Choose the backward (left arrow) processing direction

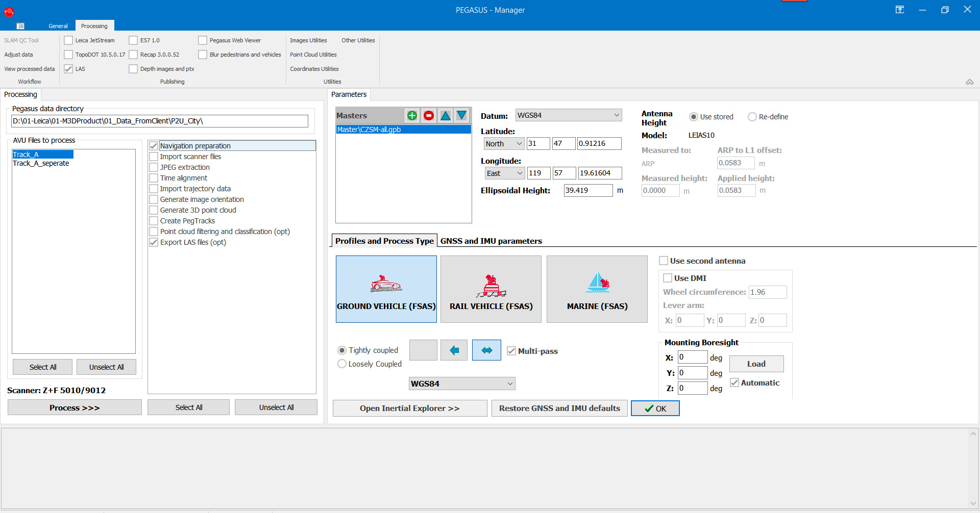point(454,350)
